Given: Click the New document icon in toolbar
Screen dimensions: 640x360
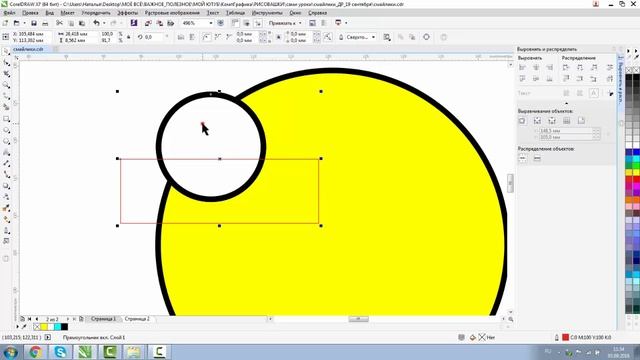Looking at the screenshot, I should tap(5, 23).
